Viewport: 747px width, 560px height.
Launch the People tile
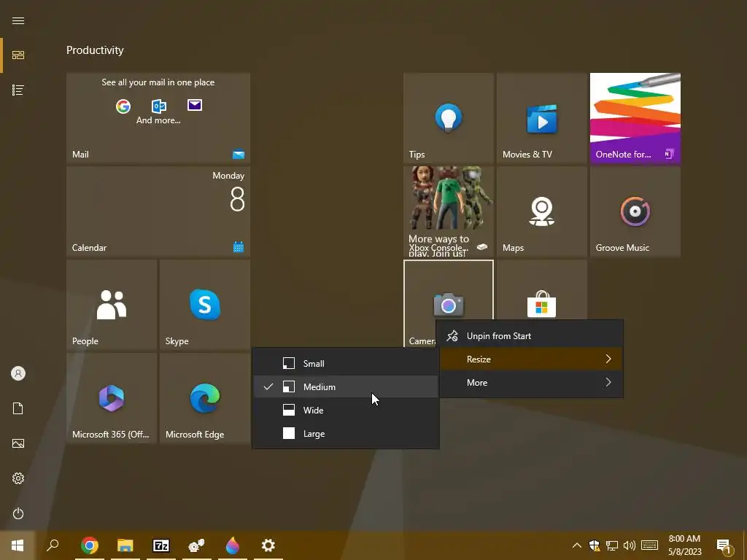pos(112,304)
